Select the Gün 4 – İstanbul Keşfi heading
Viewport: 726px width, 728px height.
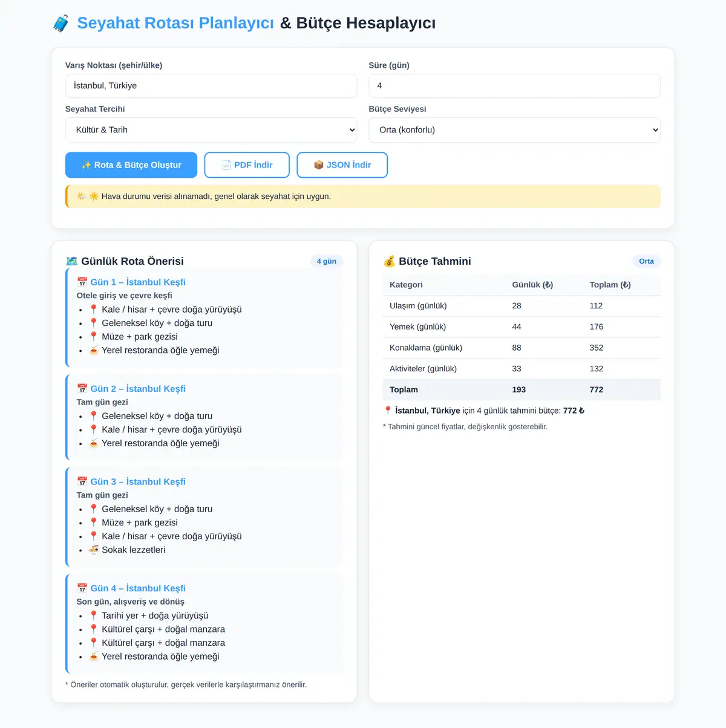[138, 588]
